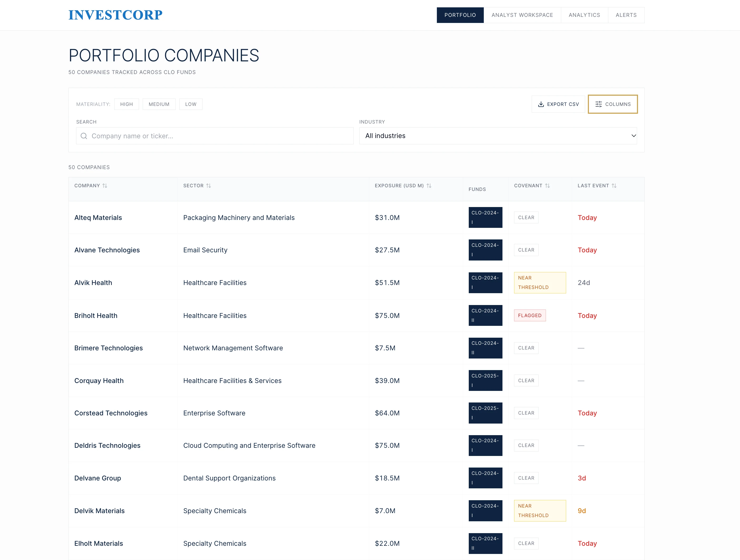This screenshot has height=560, width=740.
Task: Sort by Covenant column arrows
Action: 547,186
